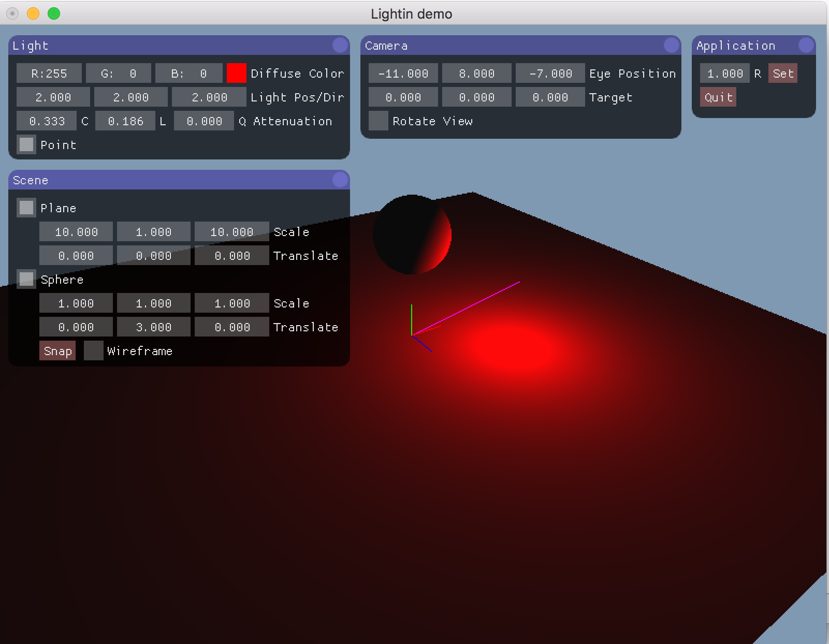Screen dimensions: 829x644
Task: Toggle the Plane checkbox
Action: point(26,208)
